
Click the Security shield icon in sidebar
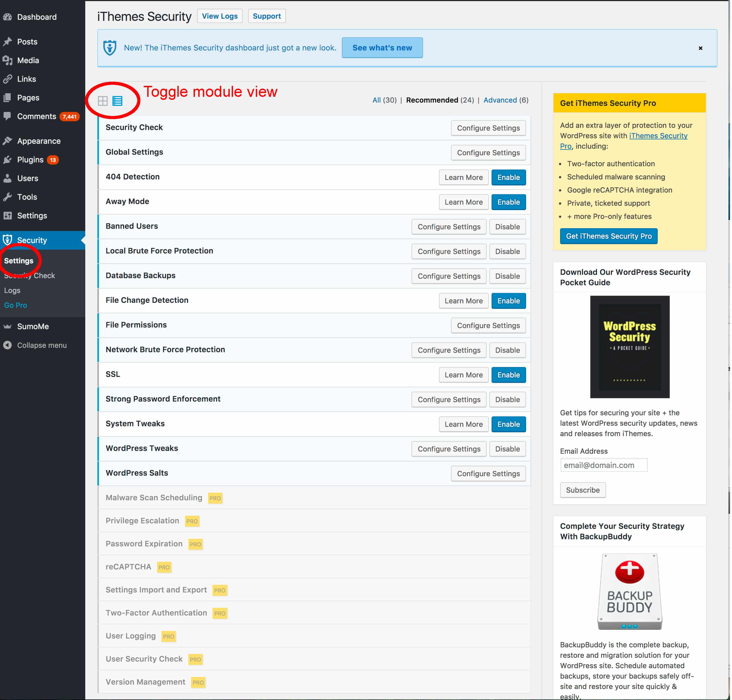7,240
